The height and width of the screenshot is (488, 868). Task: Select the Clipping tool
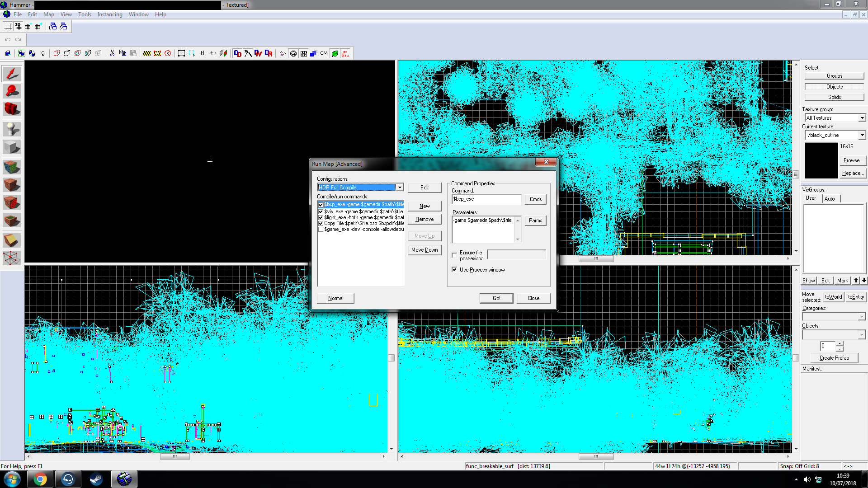[x=12, y=240]
